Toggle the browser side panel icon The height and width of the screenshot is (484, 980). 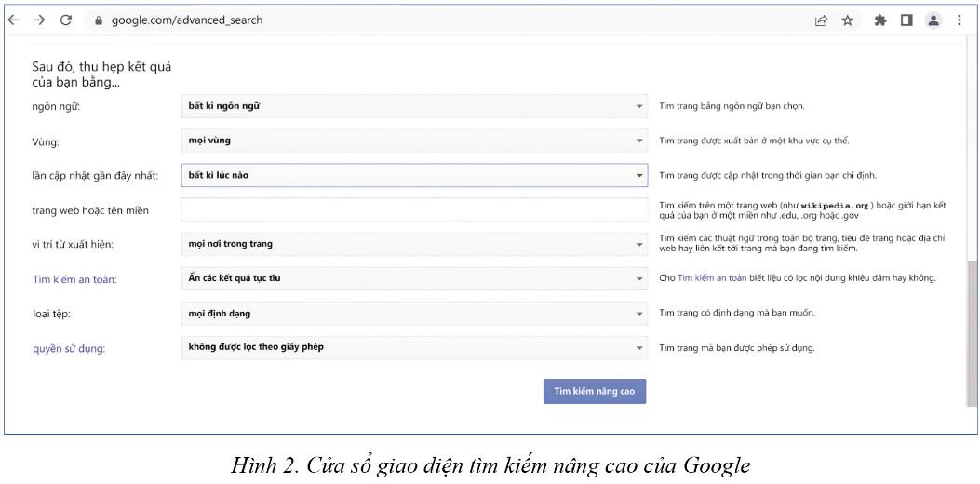(x=906, y=20)
